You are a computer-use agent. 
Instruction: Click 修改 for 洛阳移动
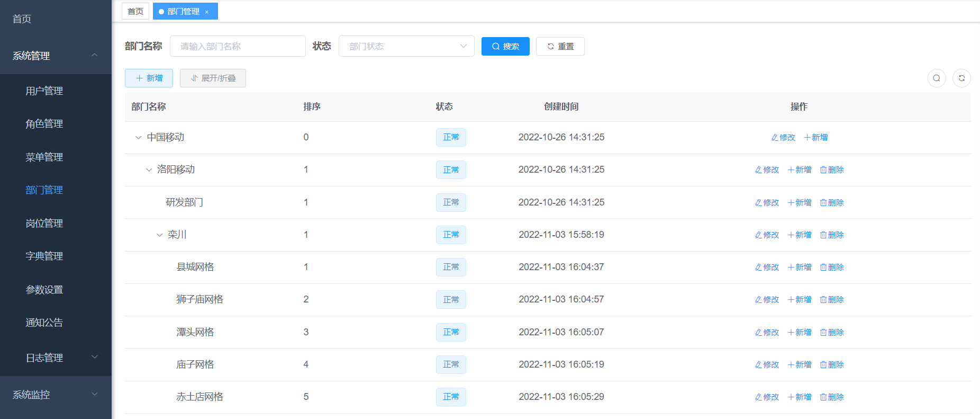point(767,170)
